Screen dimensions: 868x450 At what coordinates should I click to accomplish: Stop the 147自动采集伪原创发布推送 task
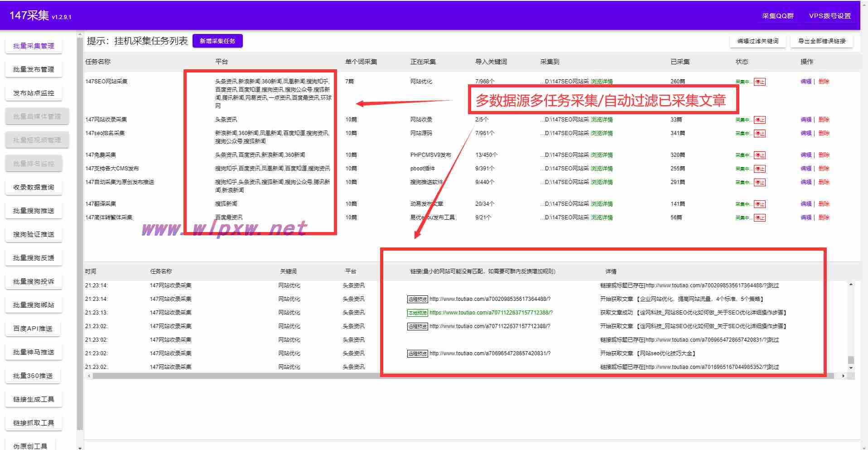(x=760, y=183)
